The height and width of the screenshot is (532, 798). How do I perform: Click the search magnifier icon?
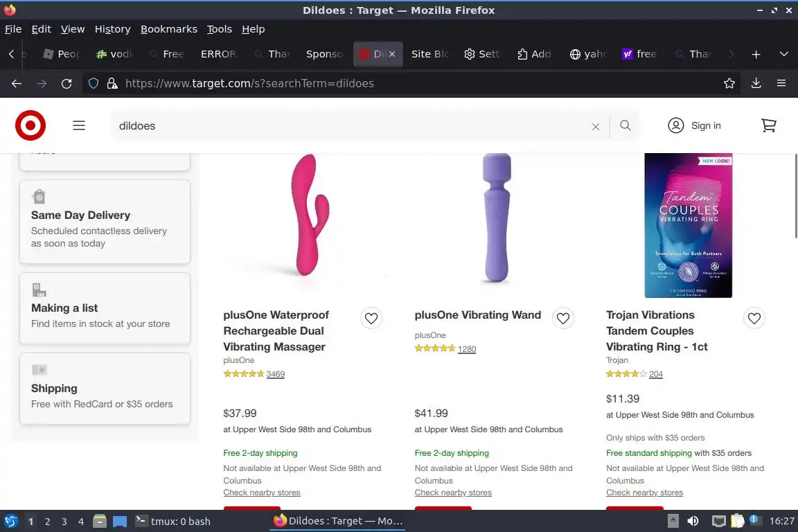(x=626, y=125)
